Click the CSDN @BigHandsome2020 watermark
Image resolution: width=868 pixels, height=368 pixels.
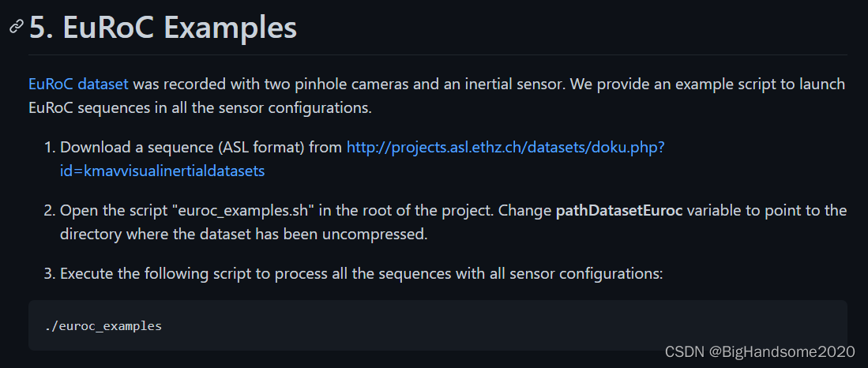tap(760, 351)
